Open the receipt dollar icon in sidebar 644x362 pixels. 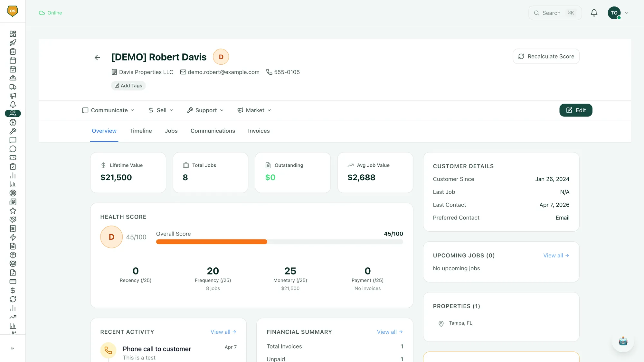click(13, 228)
